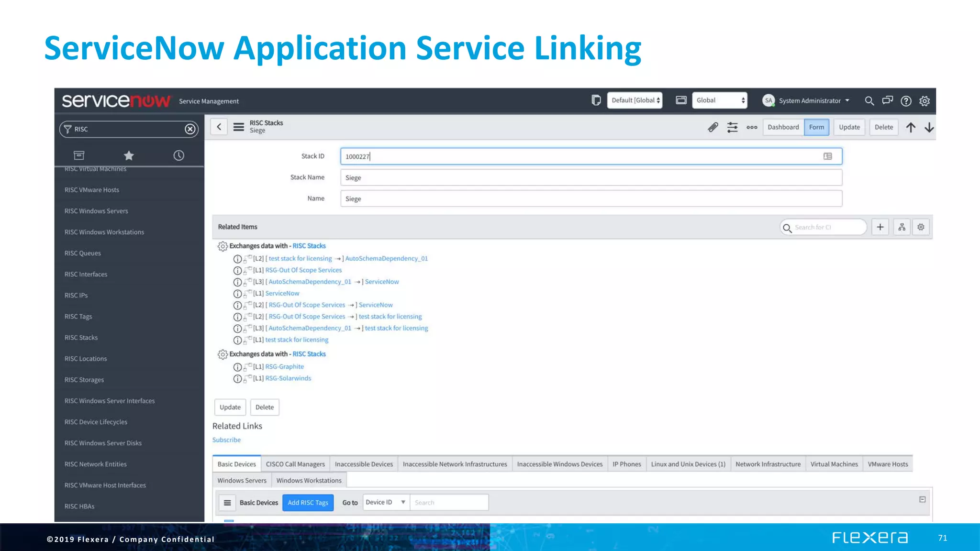Click the application picker window icon
This screenshot has width=980, height=551.
click(681, 100)
